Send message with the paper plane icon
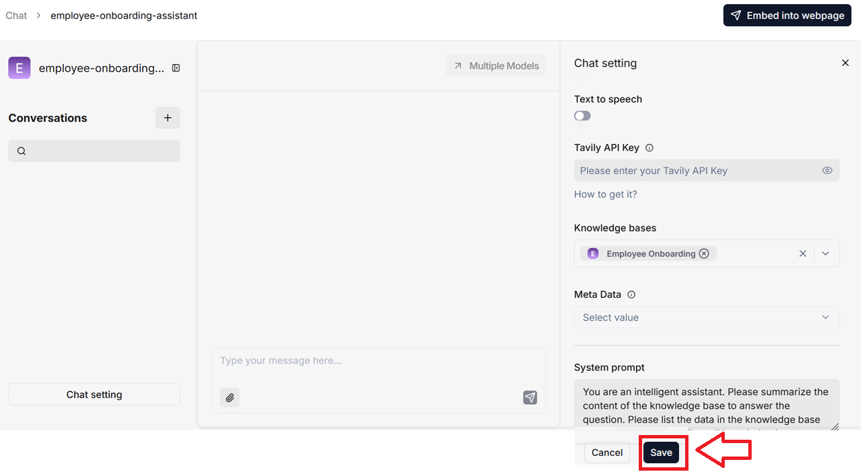868x472 pixels. point(530,397)
